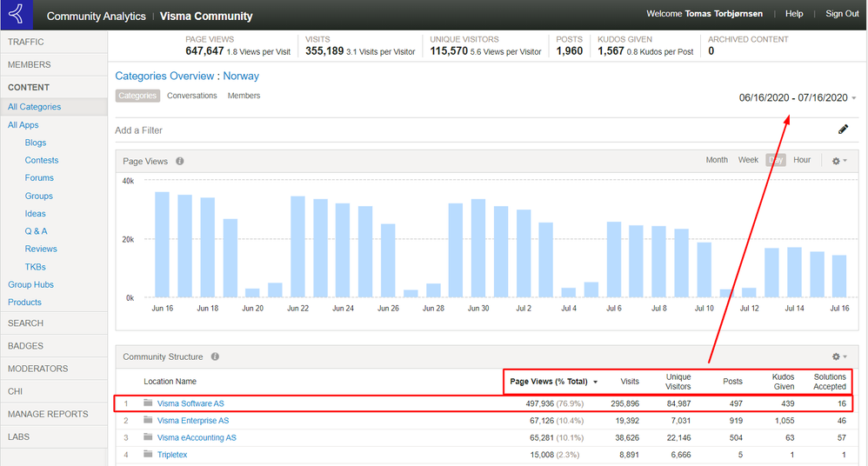Click the Jun 30 bar in chart
The height and width of the screenshot is (466, 868).
point(478,248)
